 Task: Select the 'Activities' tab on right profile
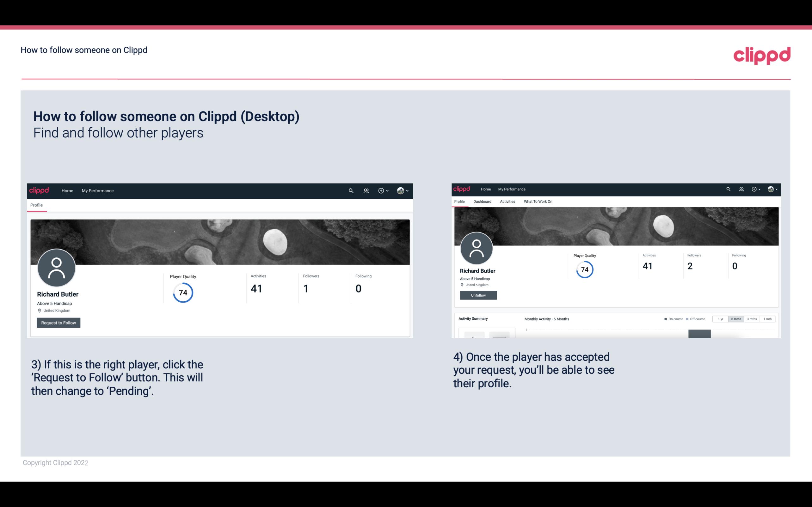click(506, 201)
